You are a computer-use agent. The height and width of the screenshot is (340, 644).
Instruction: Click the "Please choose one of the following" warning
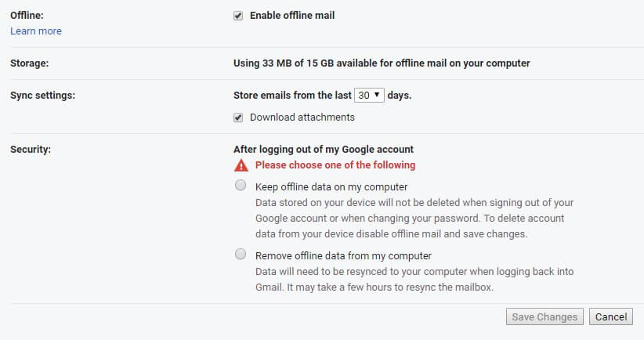coord(335,165)
